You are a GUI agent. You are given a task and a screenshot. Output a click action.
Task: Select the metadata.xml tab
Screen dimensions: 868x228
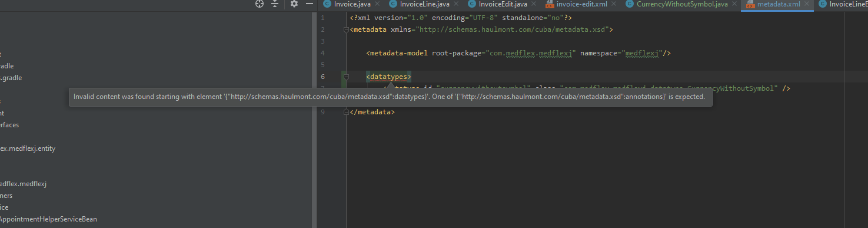[x=779, y=4]
